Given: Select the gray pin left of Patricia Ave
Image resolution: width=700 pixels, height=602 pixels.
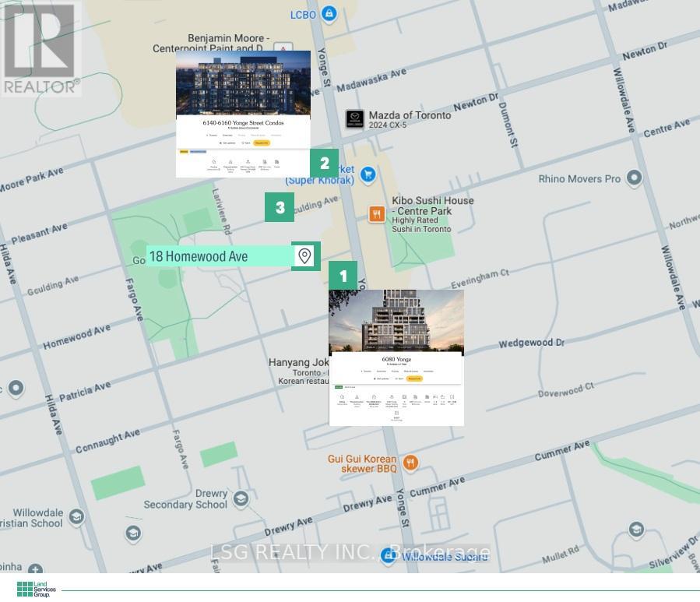Looking at the screenshot, I should click(x=16, y=388).
